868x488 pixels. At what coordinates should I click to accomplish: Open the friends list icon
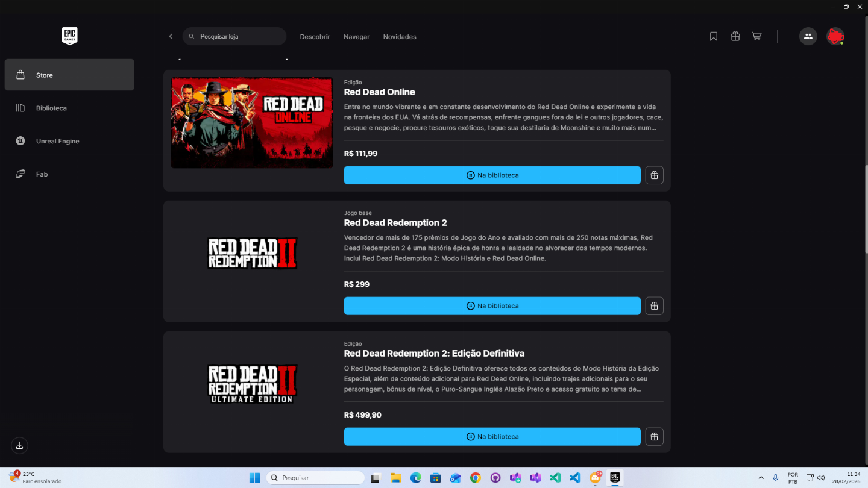[x=808, y=36]
